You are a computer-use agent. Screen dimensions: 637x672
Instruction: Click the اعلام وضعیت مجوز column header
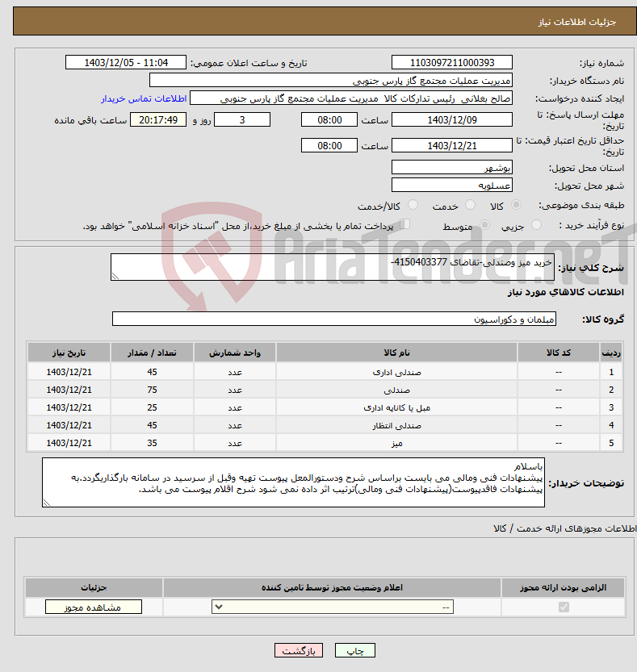tap(332, 587)
